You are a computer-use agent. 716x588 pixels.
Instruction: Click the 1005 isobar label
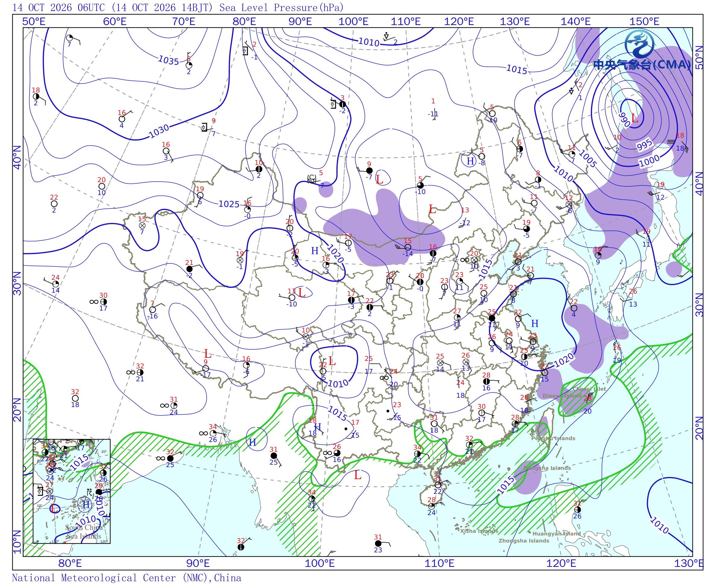click(x=587, y=158)
